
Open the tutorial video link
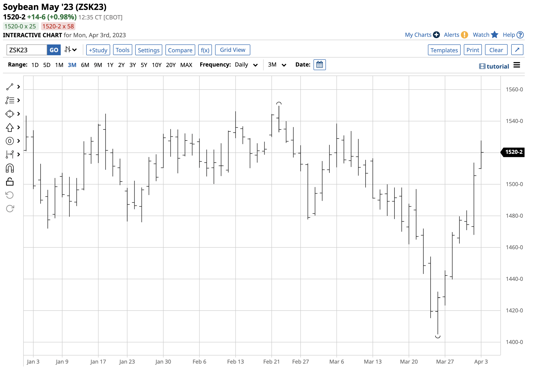(494, 66)
